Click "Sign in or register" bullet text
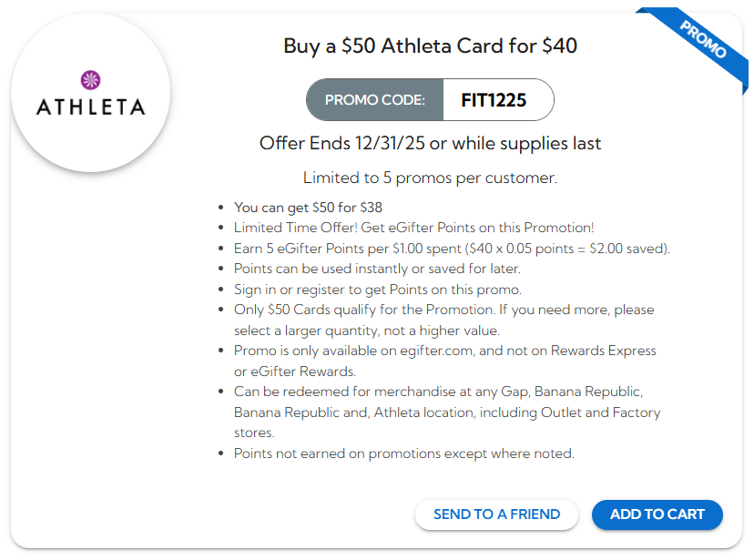This screenshot has height=560, width=754. [377, 290]
